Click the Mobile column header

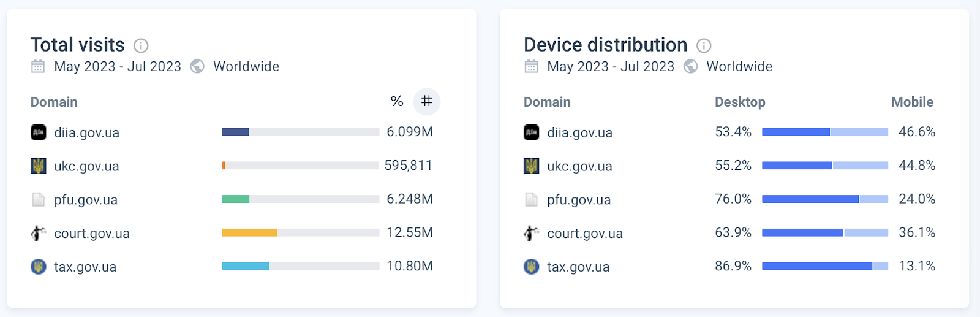point(912,102)
